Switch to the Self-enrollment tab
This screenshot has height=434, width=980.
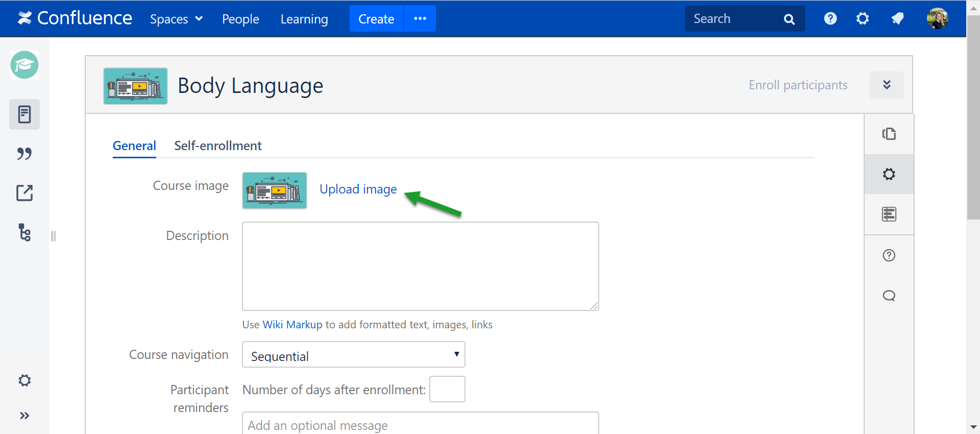click(x=218, y=146)
